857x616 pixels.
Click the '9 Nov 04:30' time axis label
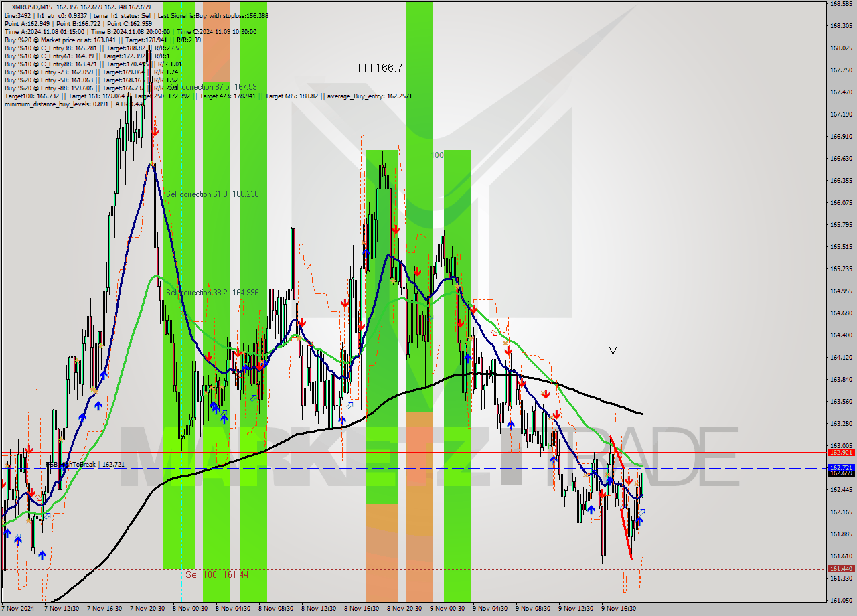490,609
